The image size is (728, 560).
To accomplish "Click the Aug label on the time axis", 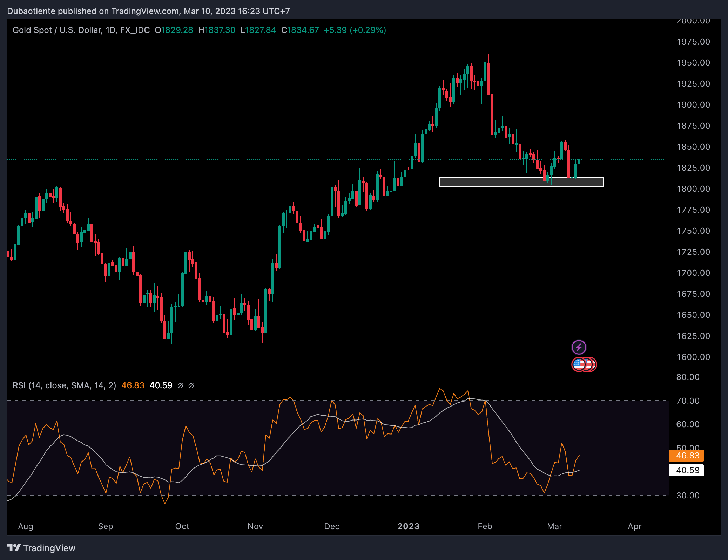I will pyautogui.click(x=26, y=526).
